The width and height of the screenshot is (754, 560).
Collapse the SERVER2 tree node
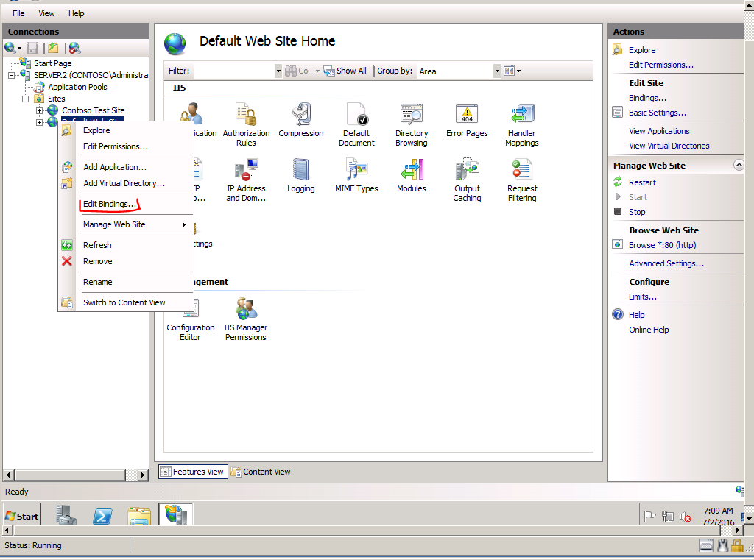(11, 75)
